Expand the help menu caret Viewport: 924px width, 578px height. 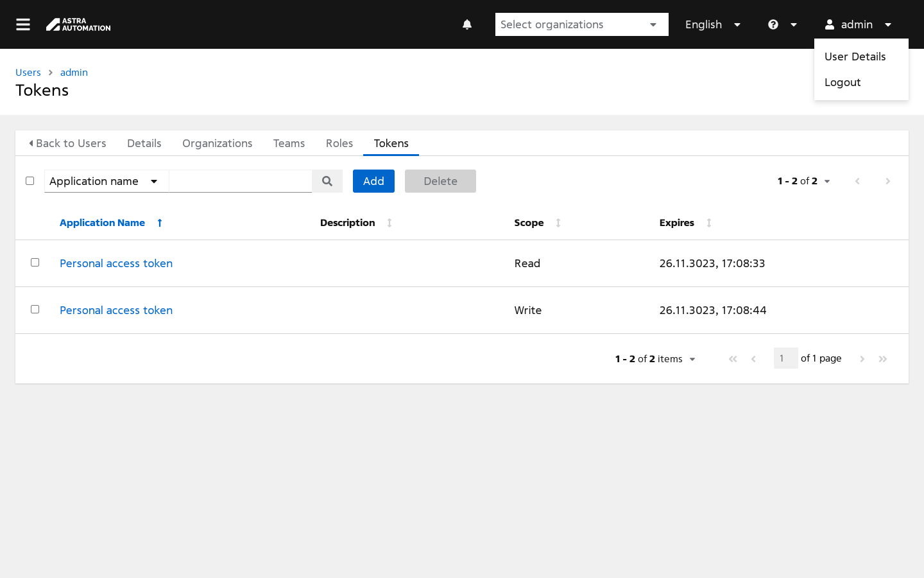click(794, 24)
